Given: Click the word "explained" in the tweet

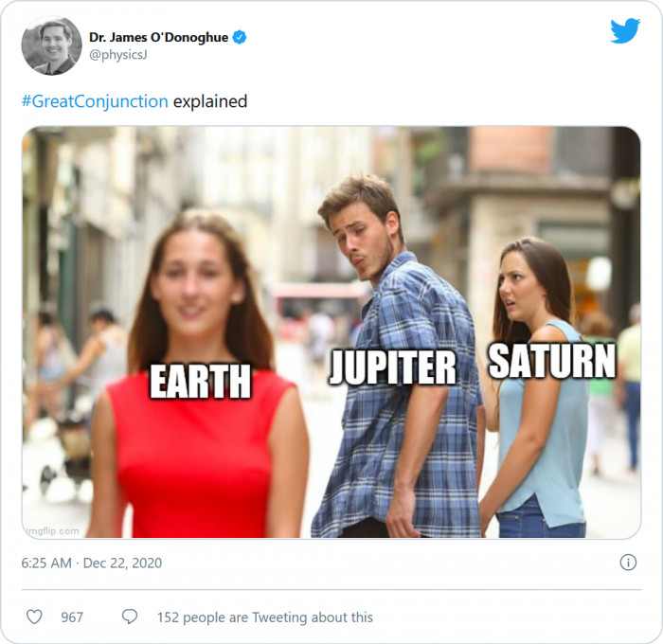Looking at the screenshot, I should point(209,100).
